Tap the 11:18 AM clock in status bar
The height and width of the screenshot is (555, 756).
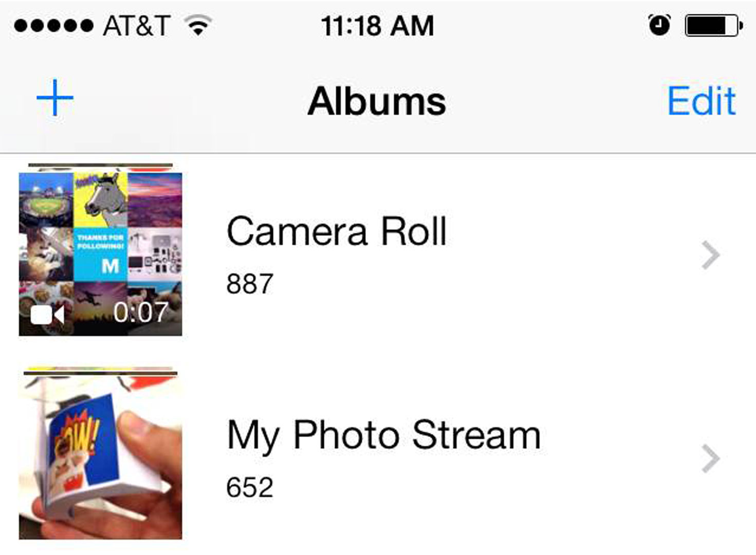coord(377,26)
